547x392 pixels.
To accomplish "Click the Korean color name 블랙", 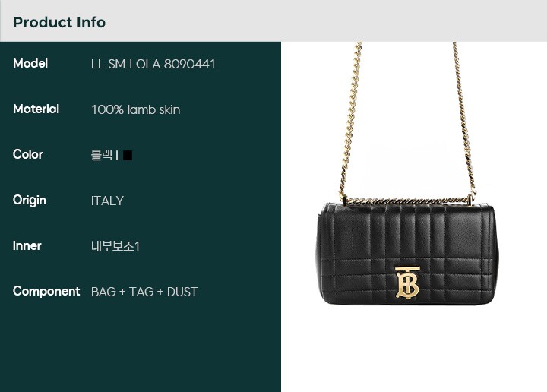I will [x=102, y=155].
